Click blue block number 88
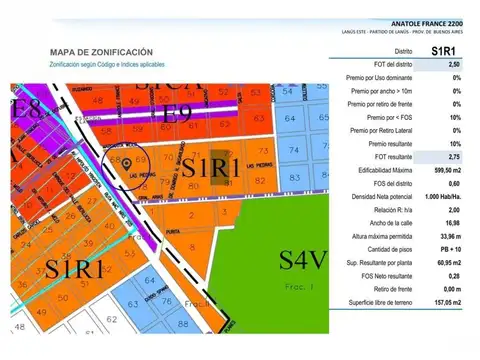The image size is (480, 360). pos(183,323)
